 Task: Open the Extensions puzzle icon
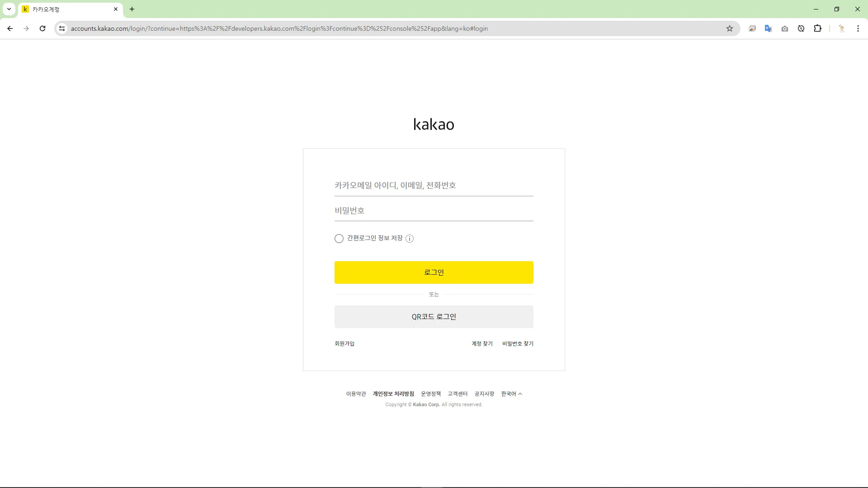point(817,28)
